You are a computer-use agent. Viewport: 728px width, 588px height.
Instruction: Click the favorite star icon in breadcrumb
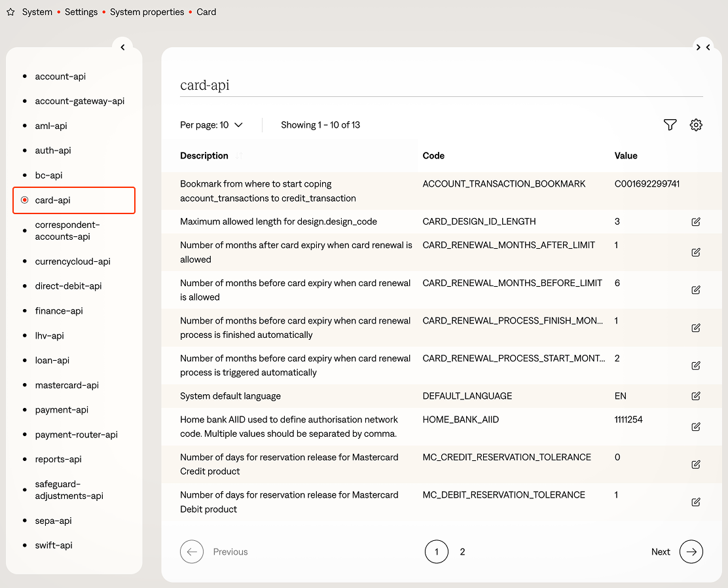tap(10, 12)
